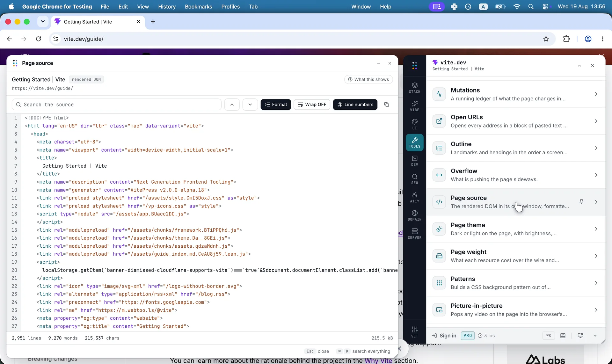Open the VIBE sidebar section
The width and height of the screenshot is (612, 364).
pyautogui.click(x=414, y=106)
